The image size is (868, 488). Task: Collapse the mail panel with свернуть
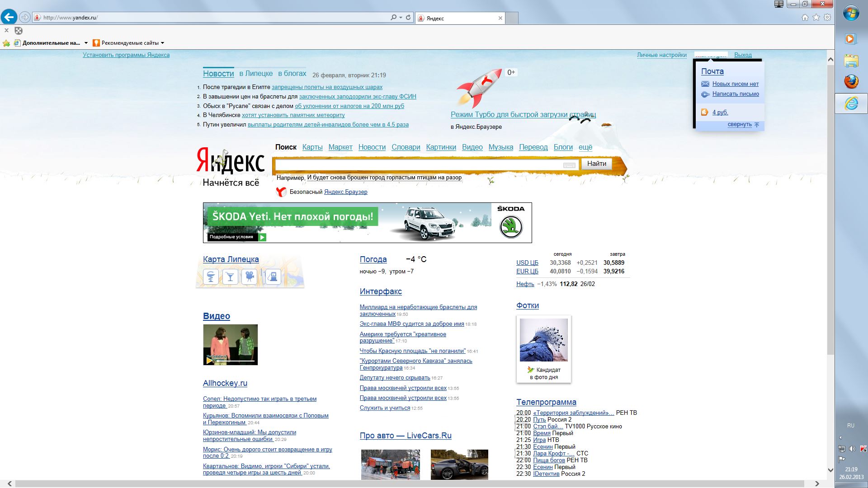point(740,124)
